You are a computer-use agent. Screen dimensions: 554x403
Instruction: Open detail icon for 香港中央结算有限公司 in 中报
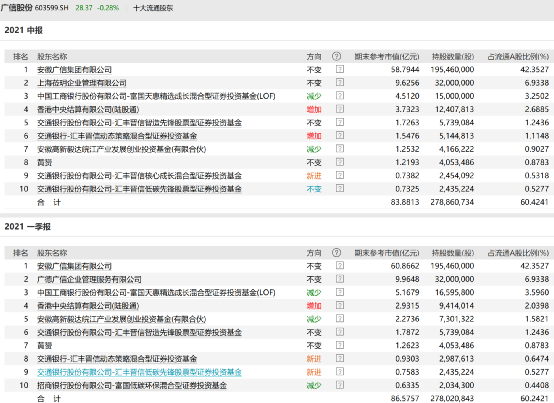(x=340, y=109)
